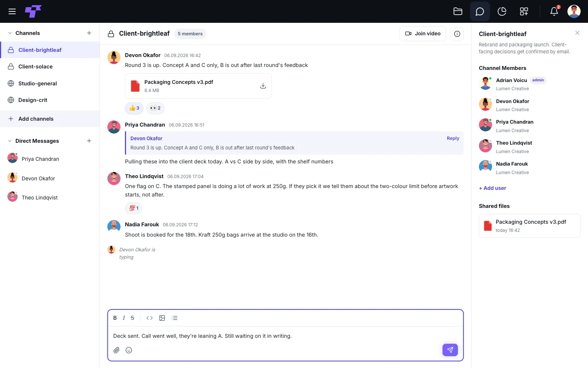Open the user profile avatar in top bar
Viewport: 588px width, 368px height.
[x=574, y=11]
